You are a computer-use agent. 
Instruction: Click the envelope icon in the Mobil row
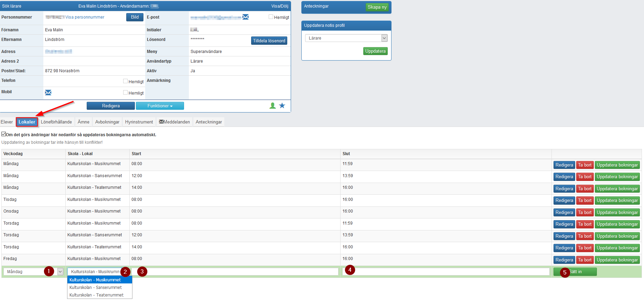(48, 93)
